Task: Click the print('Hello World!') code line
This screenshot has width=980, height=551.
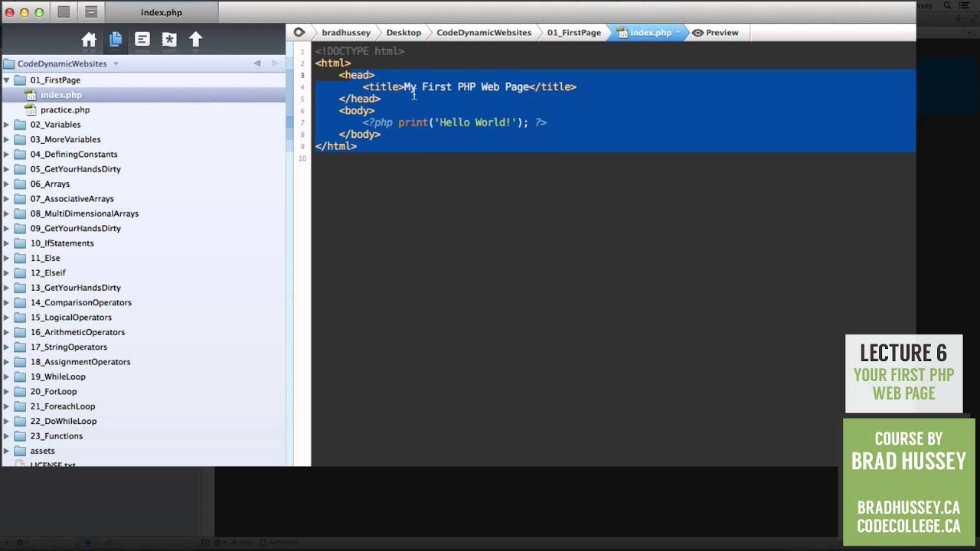Action: [x=455, y=122]
